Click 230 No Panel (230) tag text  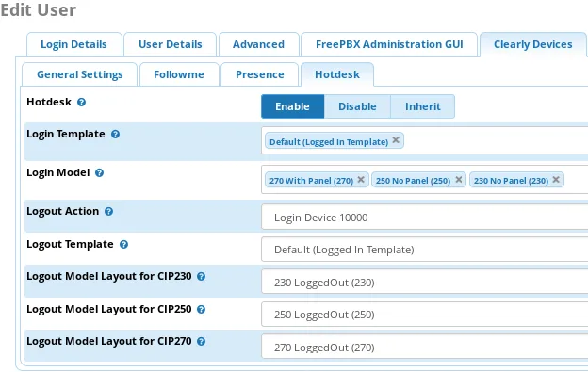tap(511, 181)
